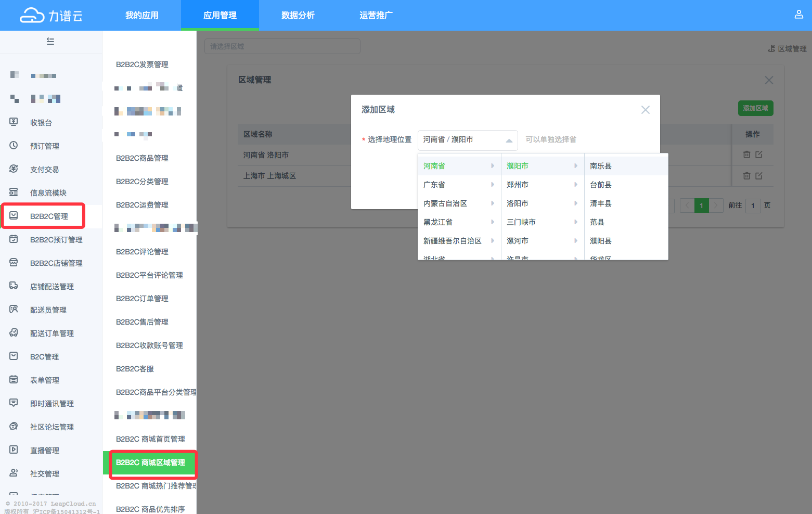
Task: Open B2B2C运费管理 submenu item
Action: point(142,205)
